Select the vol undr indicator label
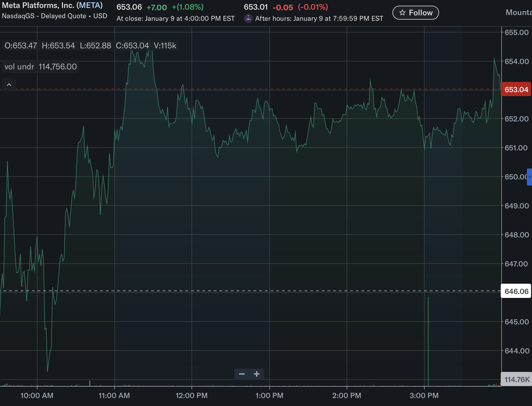This screenshot has height=406, width=532. [x=19, y=67]
